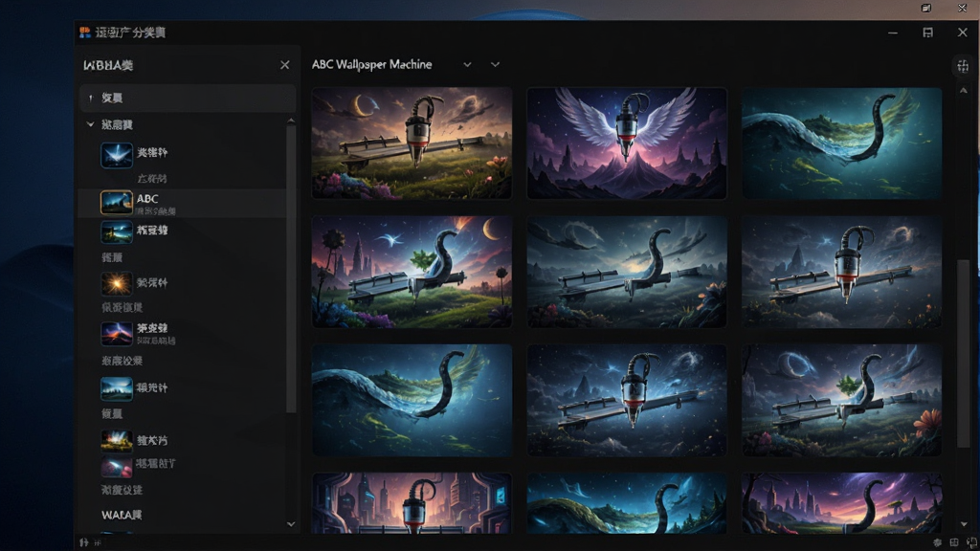Select the purple volcano lightning sidebar thumbnail
This screenshot has height=551, width=980.
tap(117, 334)
